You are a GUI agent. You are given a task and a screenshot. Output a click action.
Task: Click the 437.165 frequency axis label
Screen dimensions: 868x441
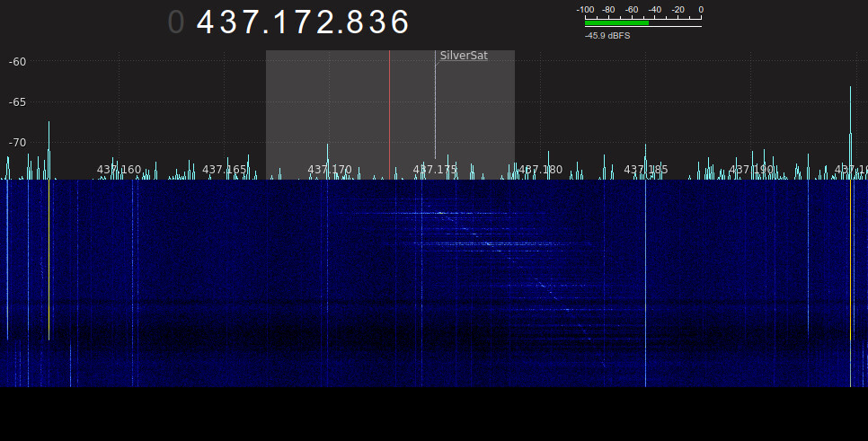coord(224,170)
